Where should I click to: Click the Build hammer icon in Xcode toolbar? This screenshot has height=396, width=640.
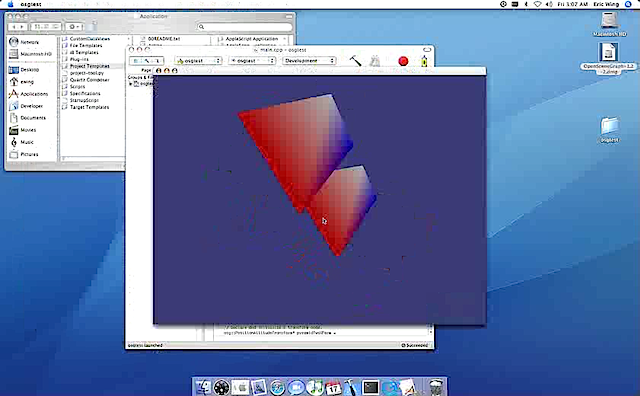(x=355, y=61)
